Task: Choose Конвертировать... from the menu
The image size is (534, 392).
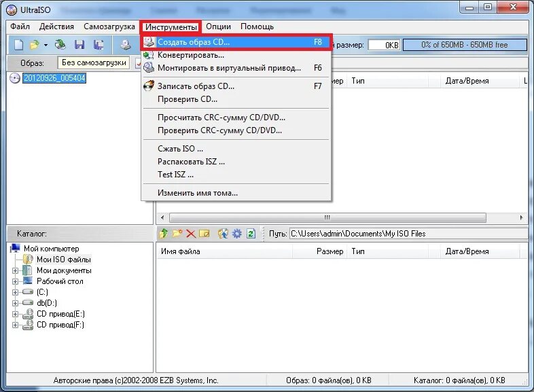Action: coord(236,55)
